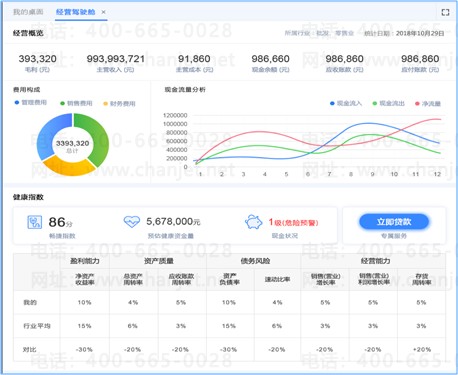Close the 经营驾驶舱 tab

pos(103,12)
